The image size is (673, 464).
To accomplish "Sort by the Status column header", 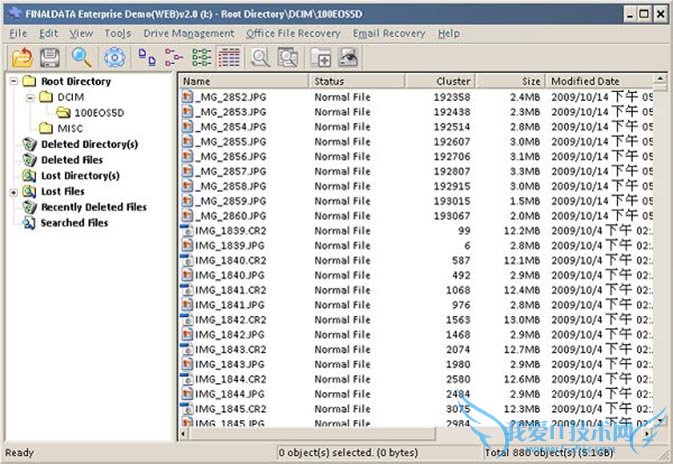I will 357,81.
